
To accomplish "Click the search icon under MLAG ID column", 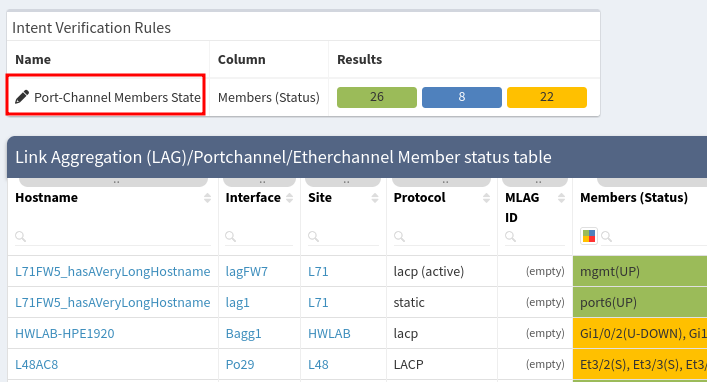I will point(510,236).
